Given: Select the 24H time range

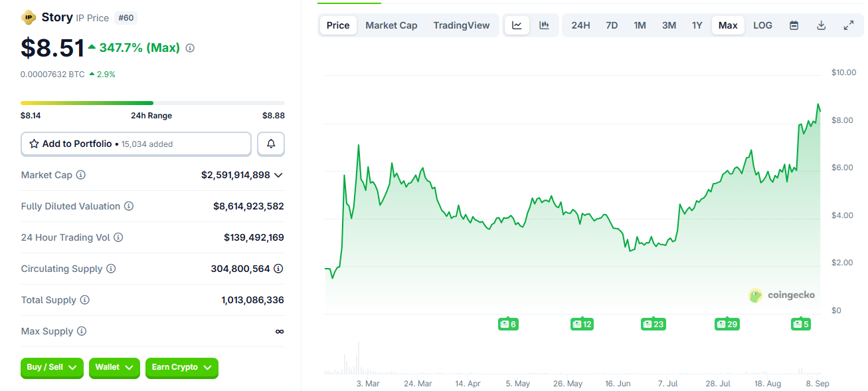Looking at the screenshot, I should pos(580,25).
